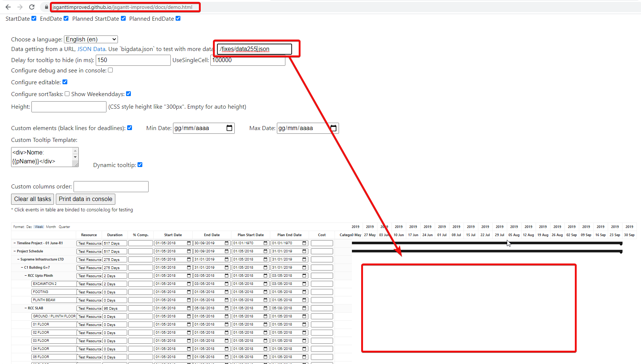
Task: Collapse the Supreme Infrastructure LTD group
Action: point(17,259)
